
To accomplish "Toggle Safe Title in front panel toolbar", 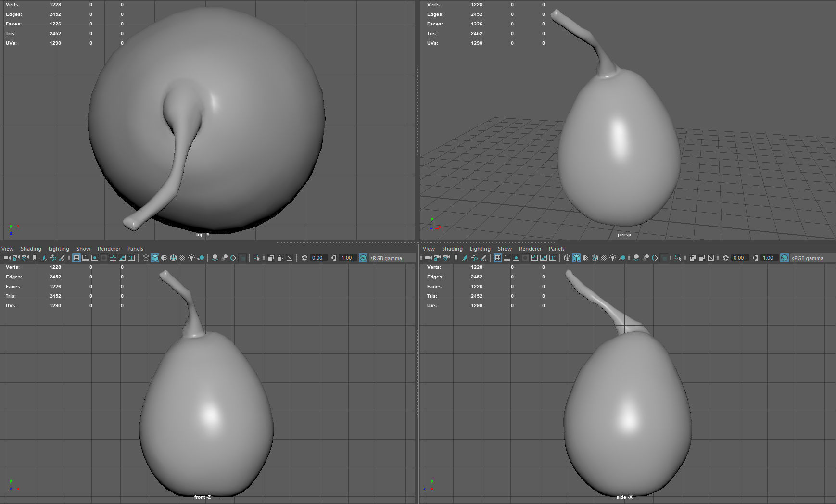I will click(131, 258).
